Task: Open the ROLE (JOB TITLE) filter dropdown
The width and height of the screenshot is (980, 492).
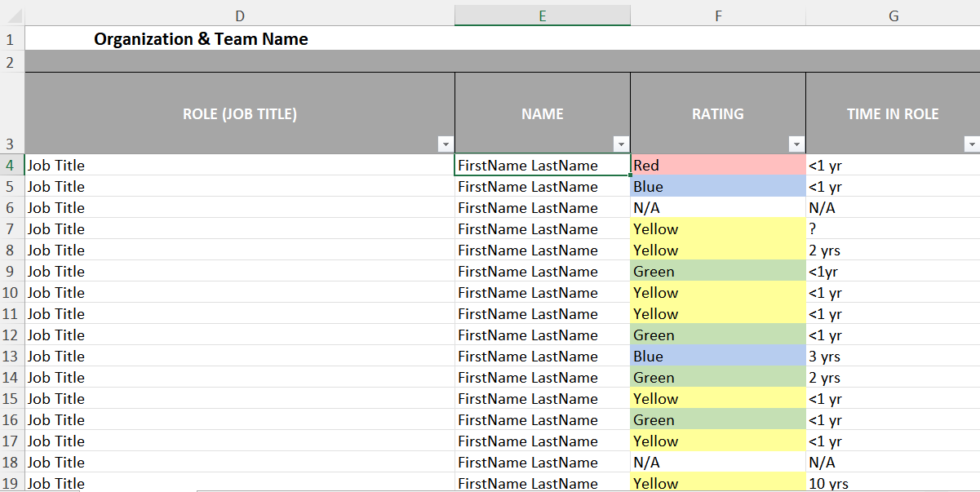Action: pyautogui.click(x=446, y=144)
